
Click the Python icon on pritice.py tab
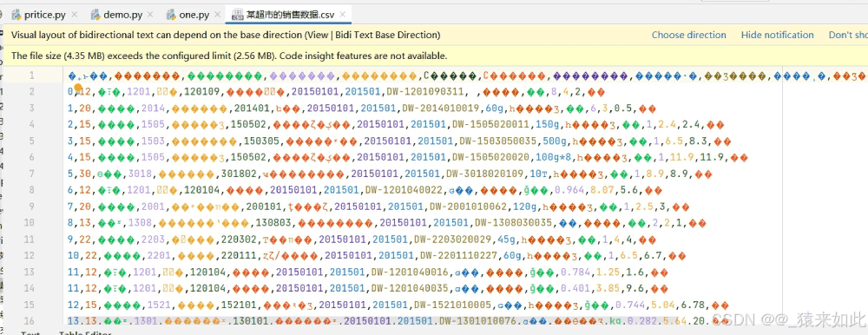pyautogui.click(x=16, y=15)
